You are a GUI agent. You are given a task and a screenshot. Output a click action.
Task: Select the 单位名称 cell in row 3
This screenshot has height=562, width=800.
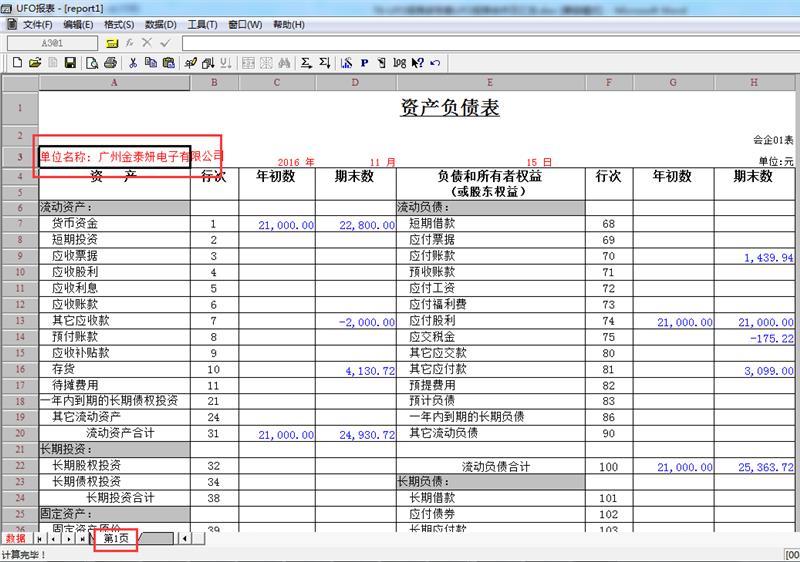pos(114,157)
